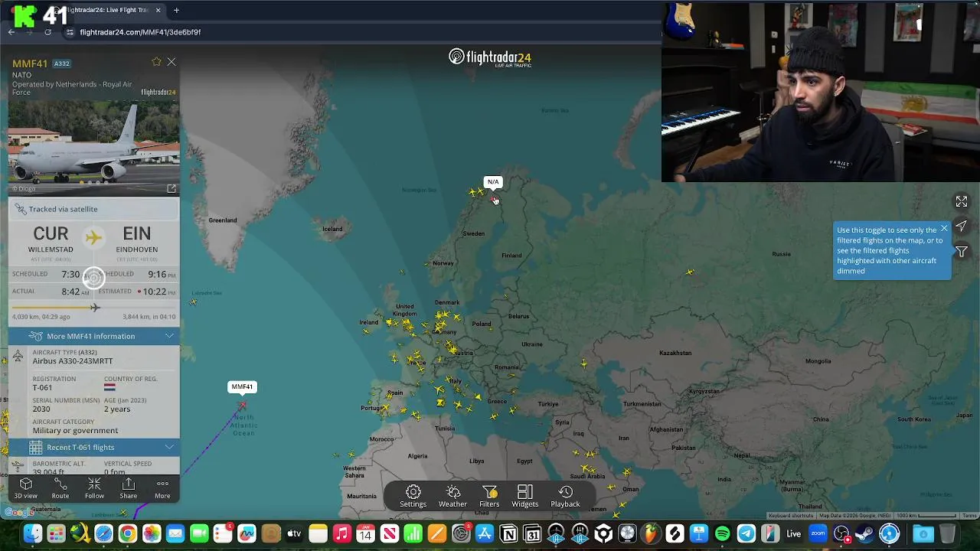Screen dimensions: 980x551
Task: Open the Music app in dock
Action: (341, 534)
